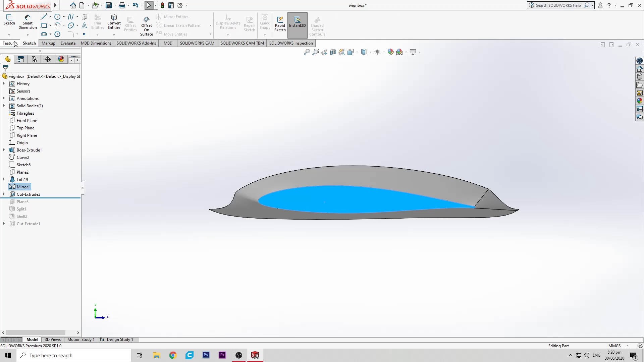Select the Ellipse sketch tool
Image resolution: width=644 pixels, height=362 pixels.
(x=71, y=25)
